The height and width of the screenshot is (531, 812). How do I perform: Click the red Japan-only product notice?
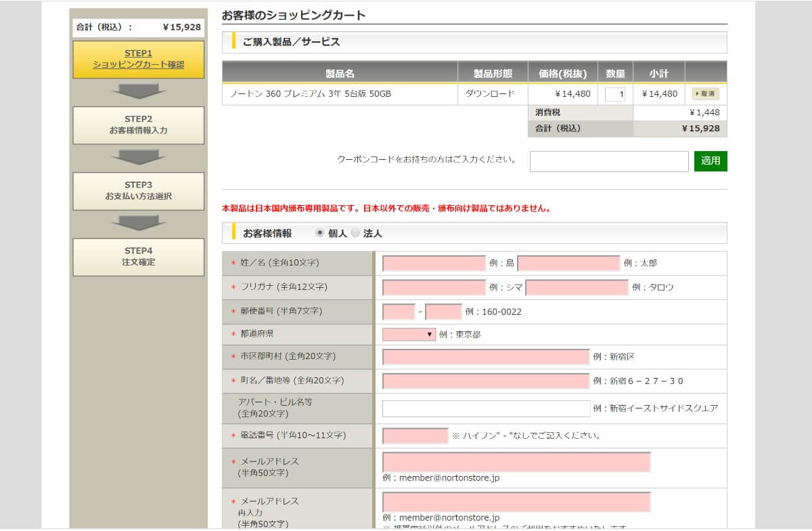tap(386, 209)
